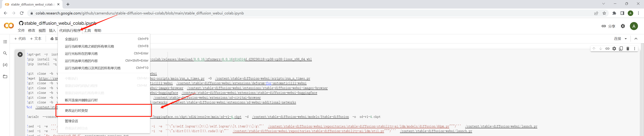The image size is (644, 136).
Task: Open the 工具 menu
Action: click(x=88, y=31)
